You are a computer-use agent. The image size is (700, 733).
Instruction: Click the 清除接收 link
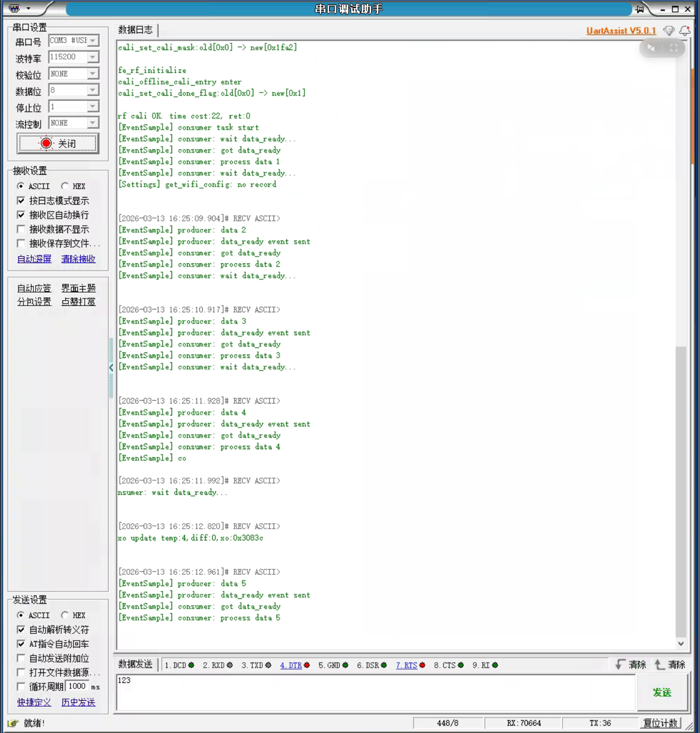pyautogui.click(x=79, y=259)
